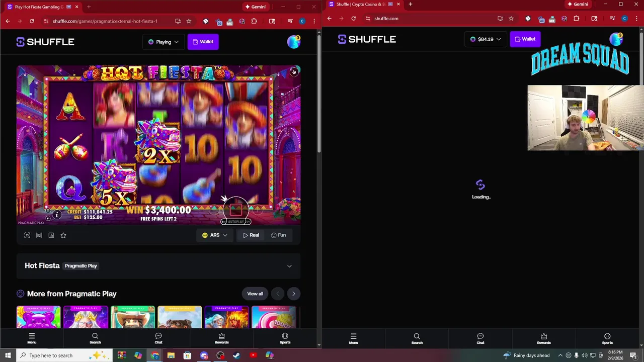Viewport: 644px width, 362px height.
Task: Open Chrome menu in left window
Action: click(314, 21)
